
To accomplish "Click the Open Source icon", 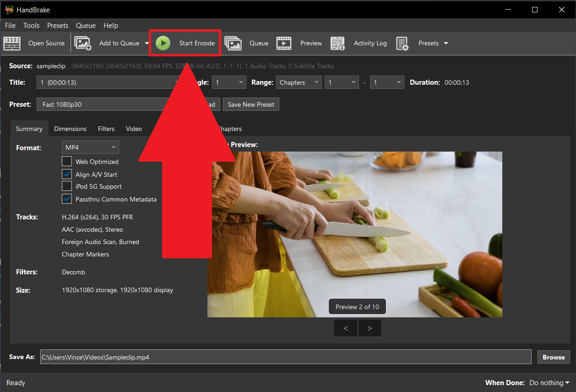I will 12,43.
